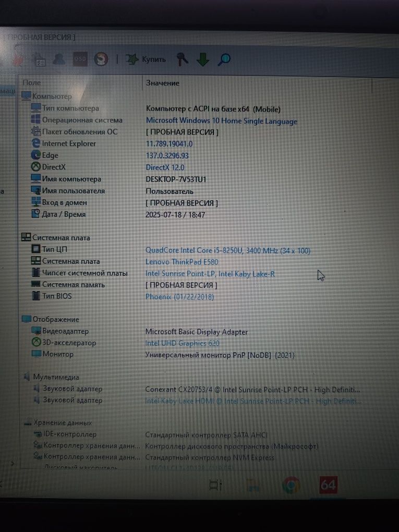Open the Lenovo ThinkPad E580 link
Image resolution: width=399 pixels, height=532 pixels.
[182, 262]
